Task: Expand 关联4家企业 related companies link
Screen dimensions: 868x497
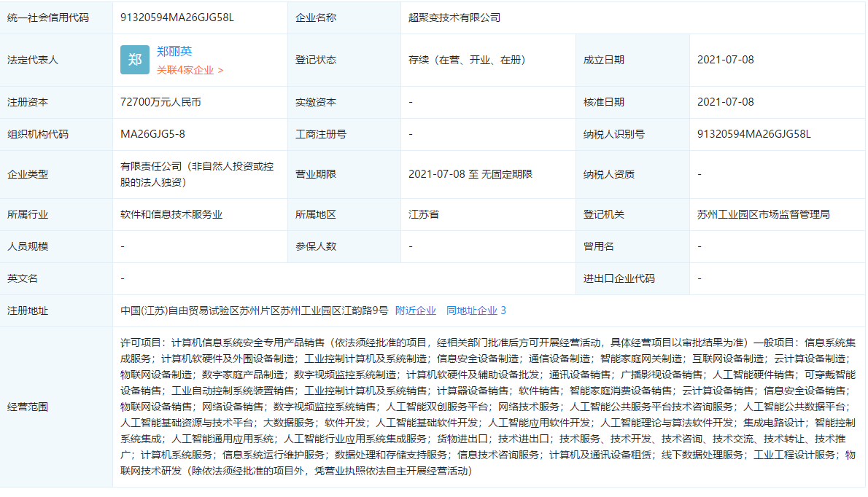Action: pos(190,70)
